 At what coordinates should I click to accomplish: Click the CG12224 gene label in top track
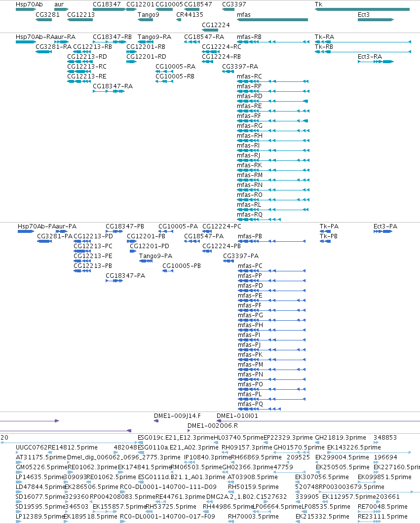(216, 25)
